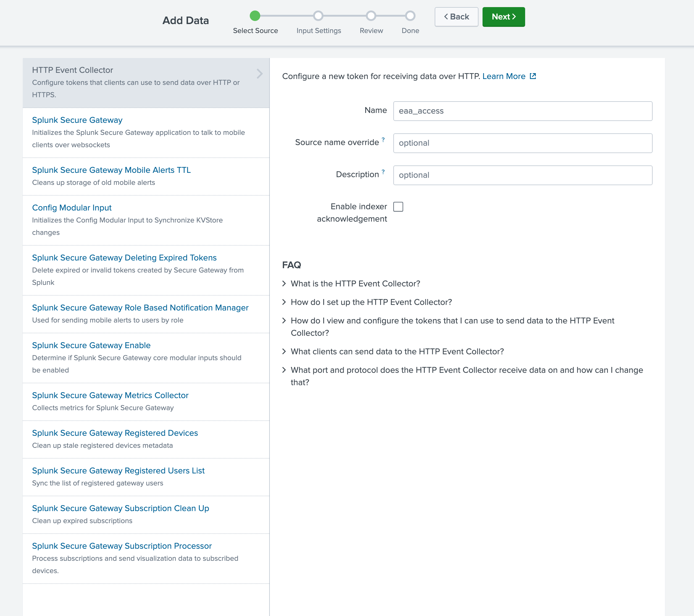The height and width of the screenshot is (616, 694).
Task: Click the Done step circle
Action: tap(410, 16)
